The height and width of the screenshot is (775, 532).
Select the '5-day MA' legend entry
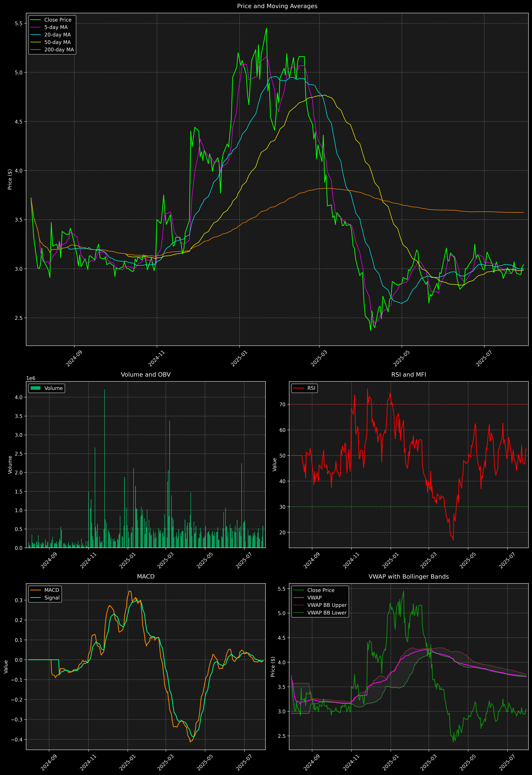click(56, 27)
